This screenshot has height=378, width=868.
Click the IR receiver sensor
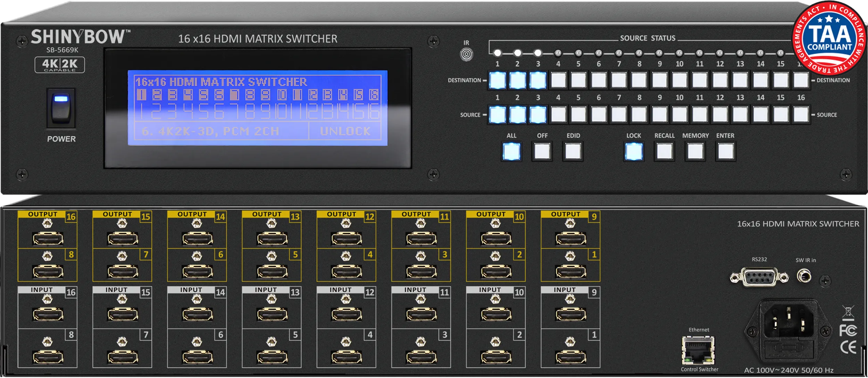[x=466, y=54]
